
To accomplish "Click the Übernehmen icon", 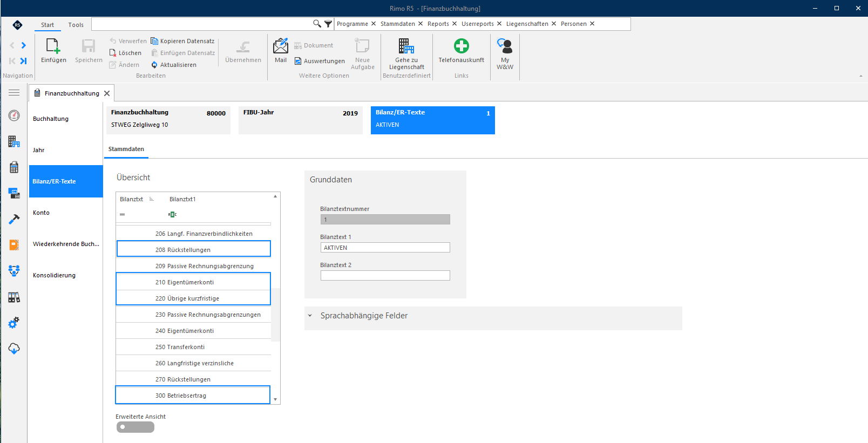I will 243,47.
